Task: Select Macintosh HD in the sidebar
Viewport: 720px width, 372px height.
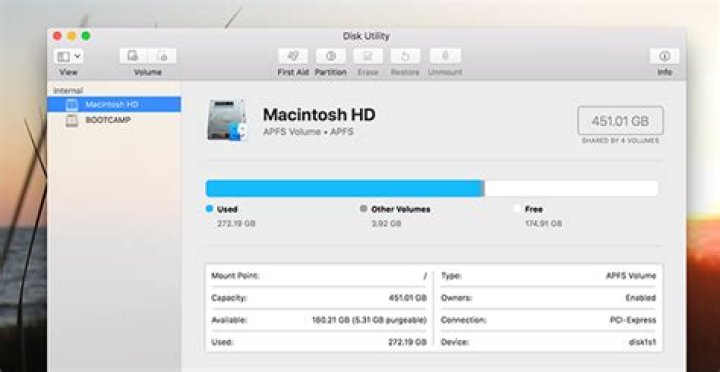Action: click(114, 104)
